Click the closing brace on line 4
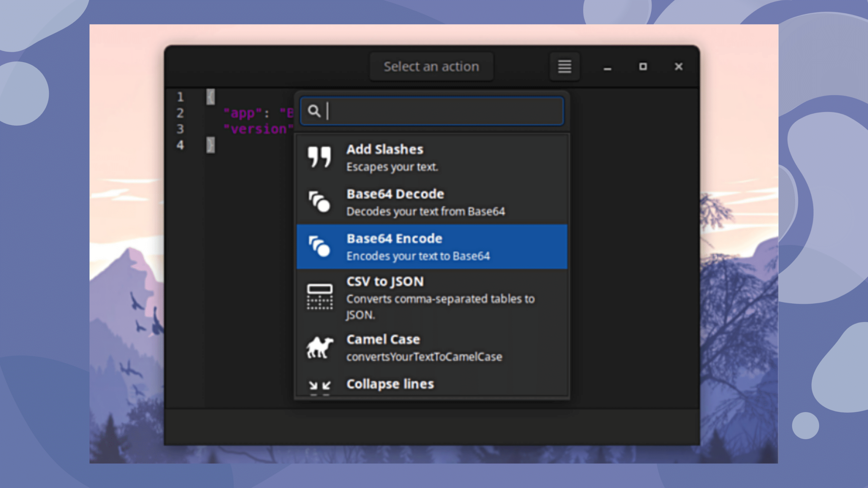Viewport: 868px width, 488px height. pyautogui.click(x=211, y=145)
